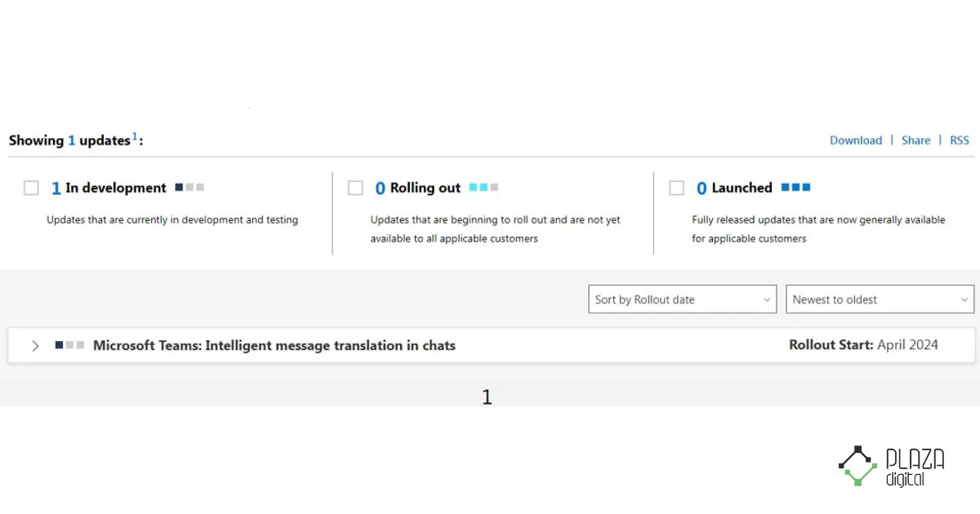The height and width of the screenshot is (514, 980).
Task: Open Microsoft Teams intelligent message translation title
Action: pyautogui.click(x=274, y=345)
